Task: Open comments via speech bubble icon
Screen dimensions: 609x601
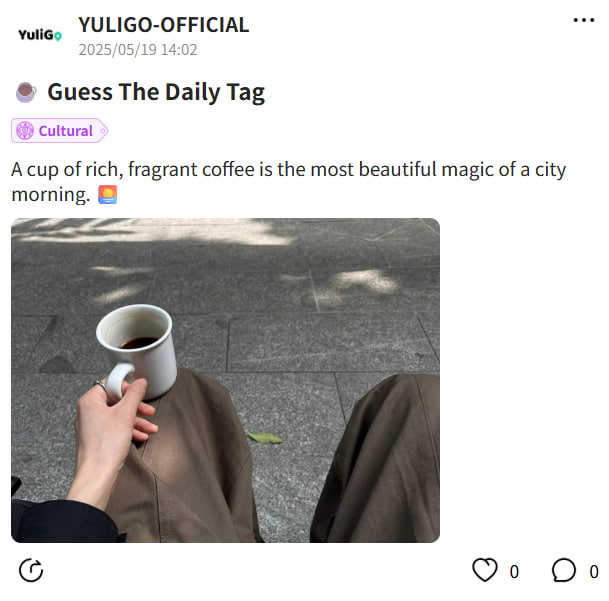Action: click(x=564, y=570)
